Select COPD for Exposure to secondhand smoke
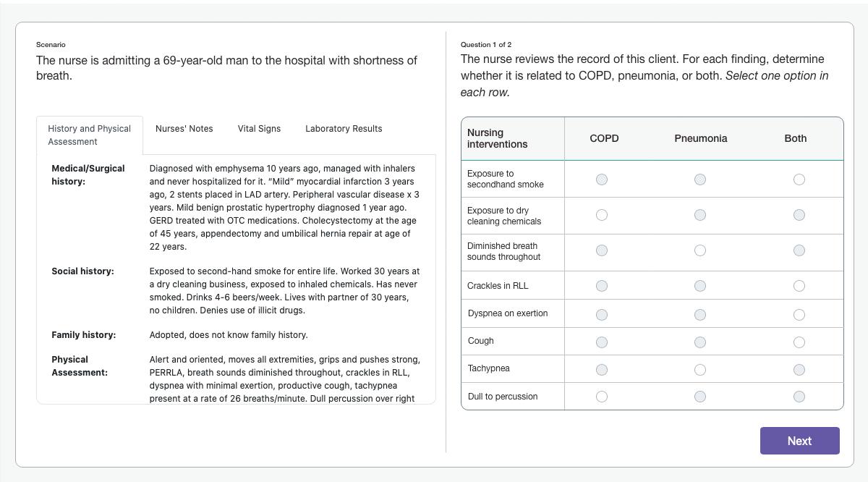 point(602,179)
